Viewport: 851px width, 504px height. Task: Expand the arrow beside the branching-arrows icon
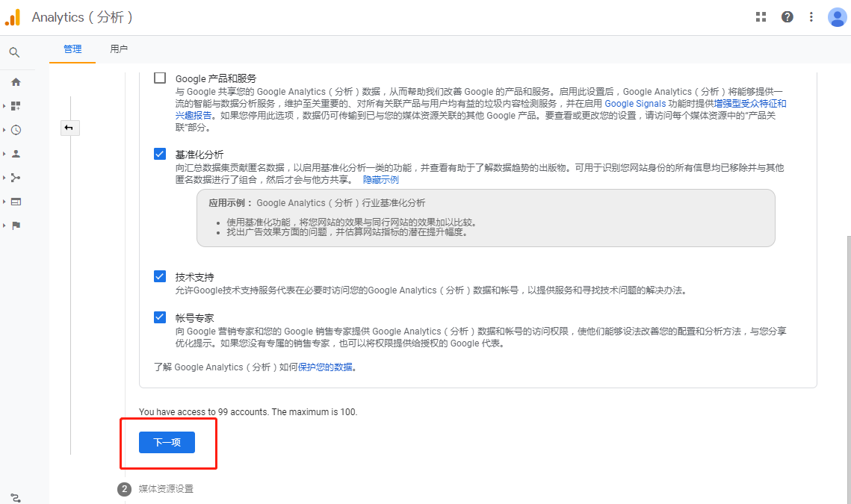[4, 178]
